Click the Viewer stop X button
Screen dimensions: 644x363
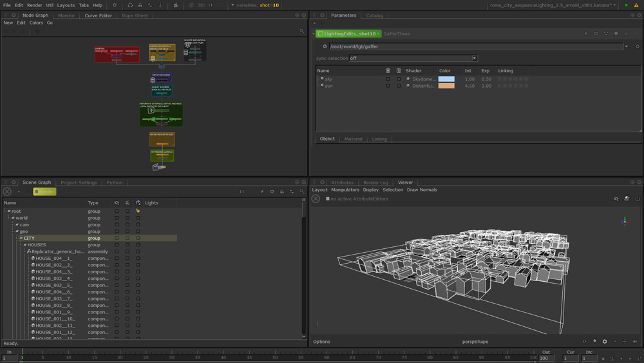316,199
